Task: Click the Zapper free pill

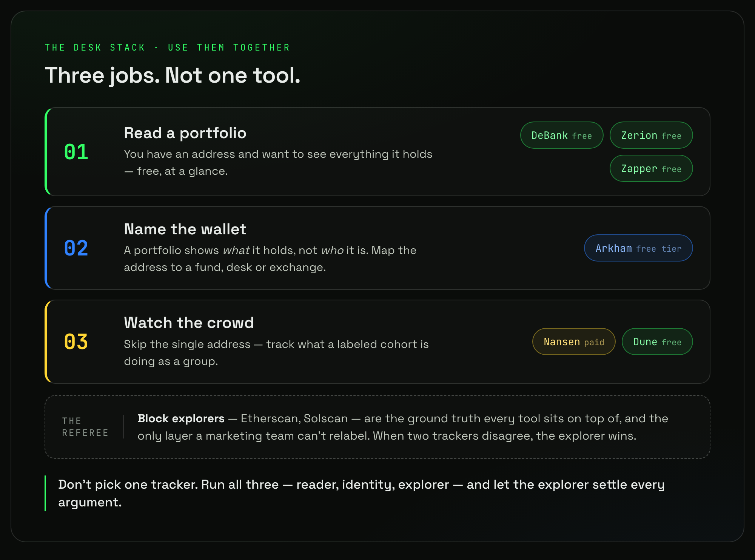Action: pyautogui.click(x=651, y=168)
